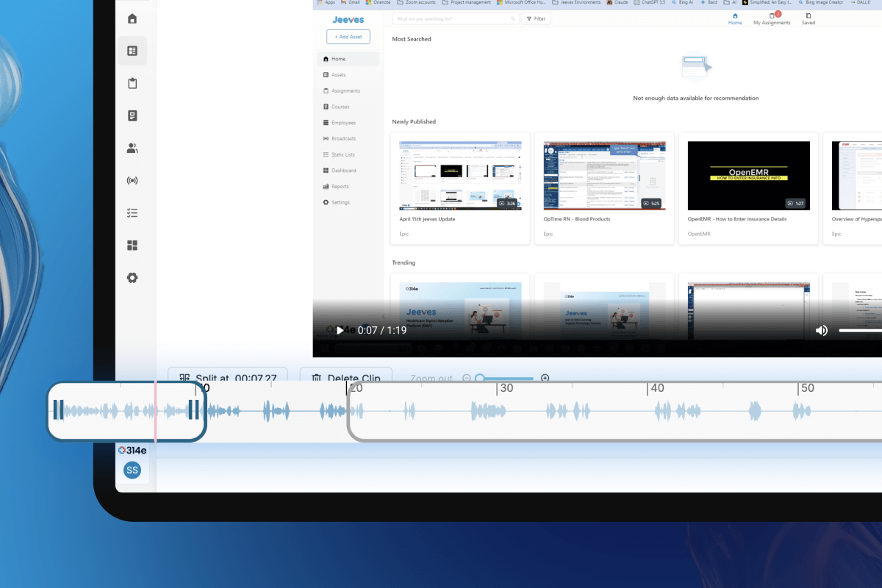Click the + Add Asset button
The height and width of the screenshot is (588, 882).
coord(348,37)
